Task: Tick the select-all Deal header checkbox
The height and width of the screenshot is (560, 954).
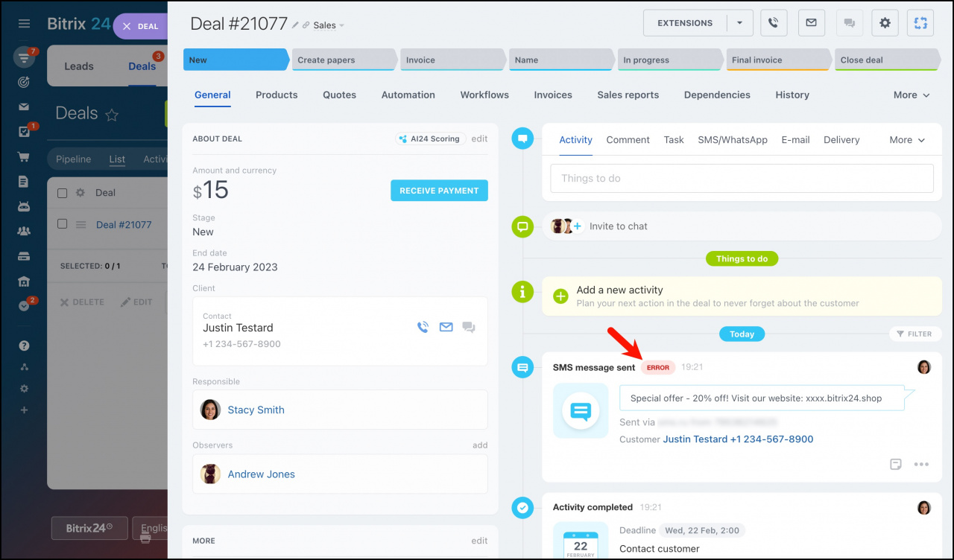Action: [x=63, y=193]
